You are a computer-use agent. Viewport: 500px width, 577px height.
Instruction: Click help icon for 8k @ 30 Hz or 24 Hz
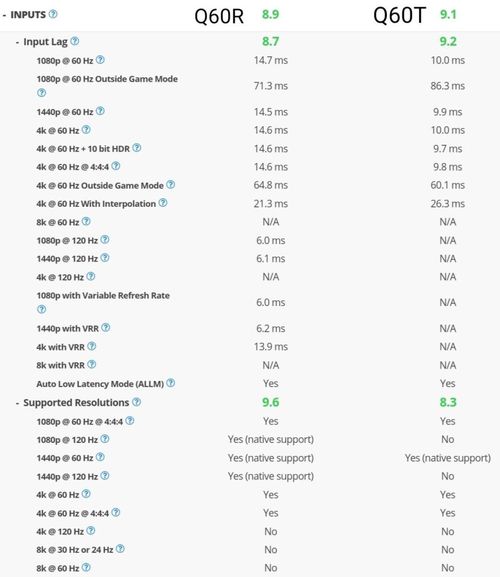pos(120,549)
